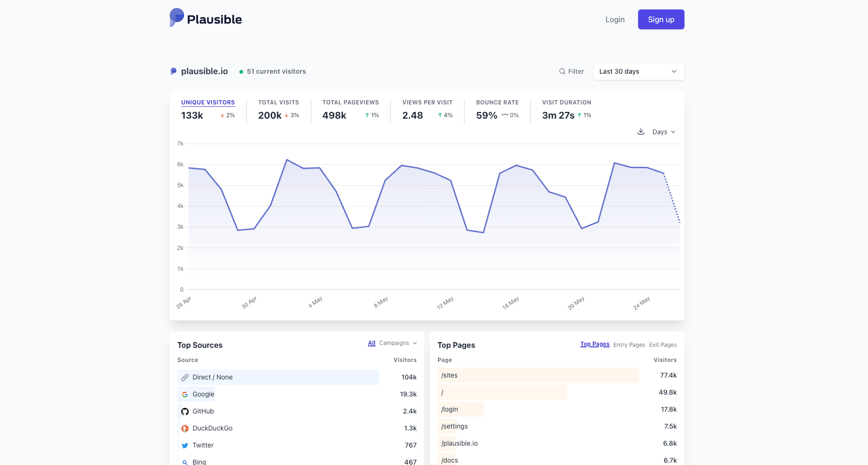868x465 pixels.
Task: Select the Total Visits metric
Action: click(279, 110)
